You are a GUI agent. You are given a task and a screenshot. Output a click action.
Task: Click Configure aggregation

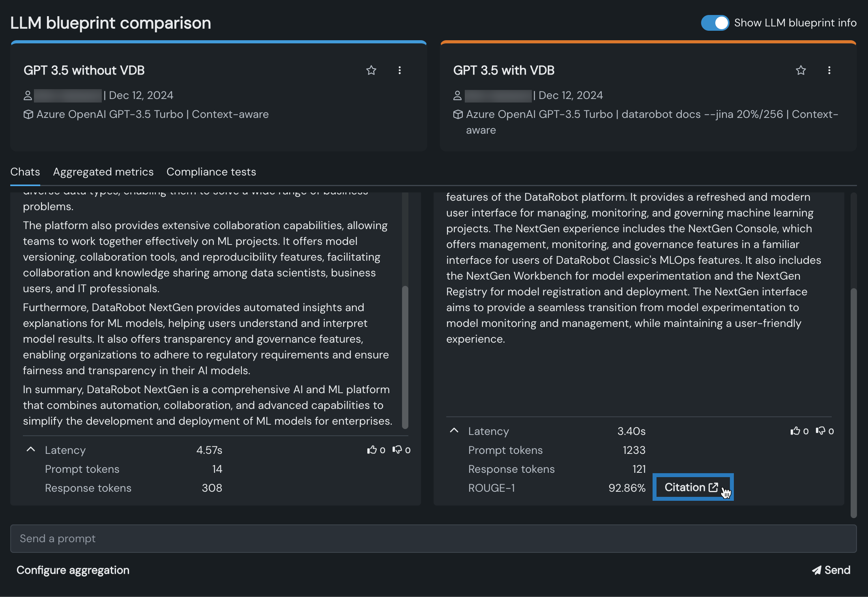pyautogui.click(x=73, y=570)
